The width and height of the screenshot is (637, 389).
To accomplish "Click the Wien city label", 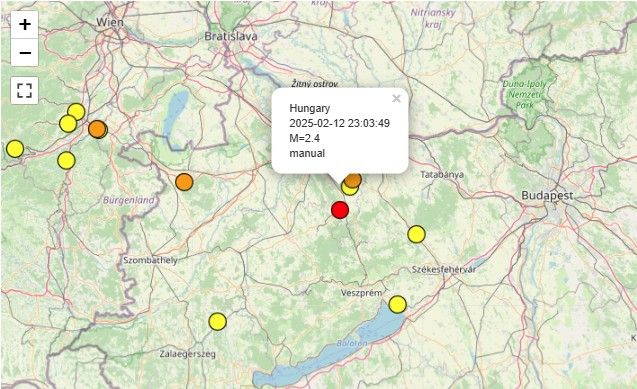I will (x=110, y=22).
